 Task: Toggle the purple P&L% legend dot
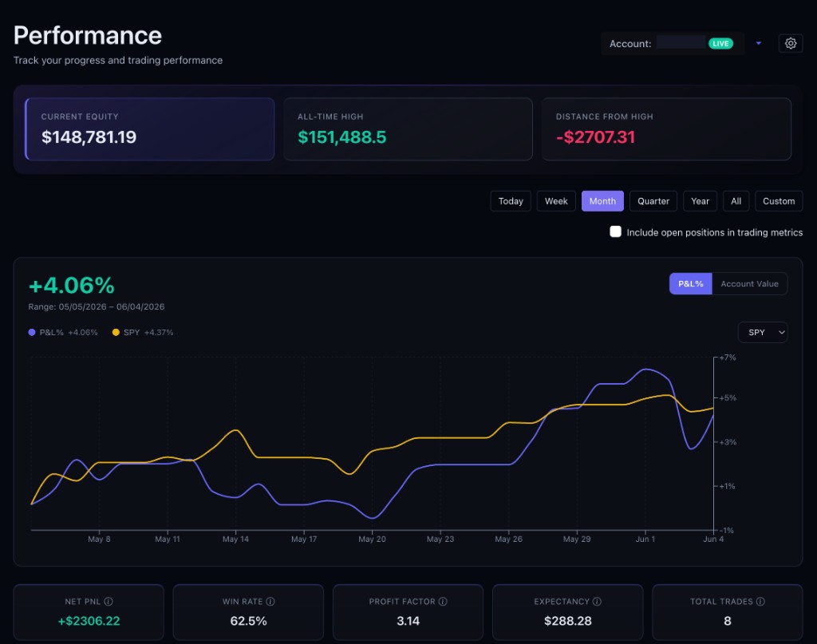pos(32,333)
